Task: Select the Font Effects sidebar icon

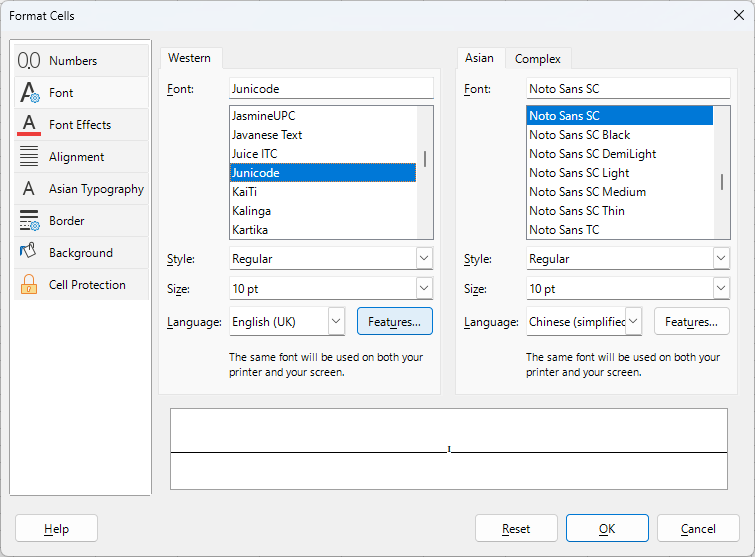Action: coord(29,125)
